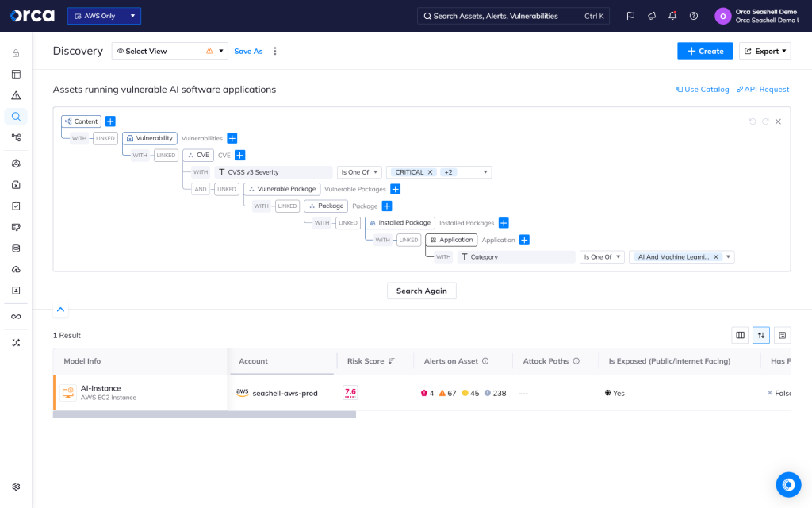Remove the AI And Machine Learning category chip
This screenshot has width=812, height=508.
(716, 256)
